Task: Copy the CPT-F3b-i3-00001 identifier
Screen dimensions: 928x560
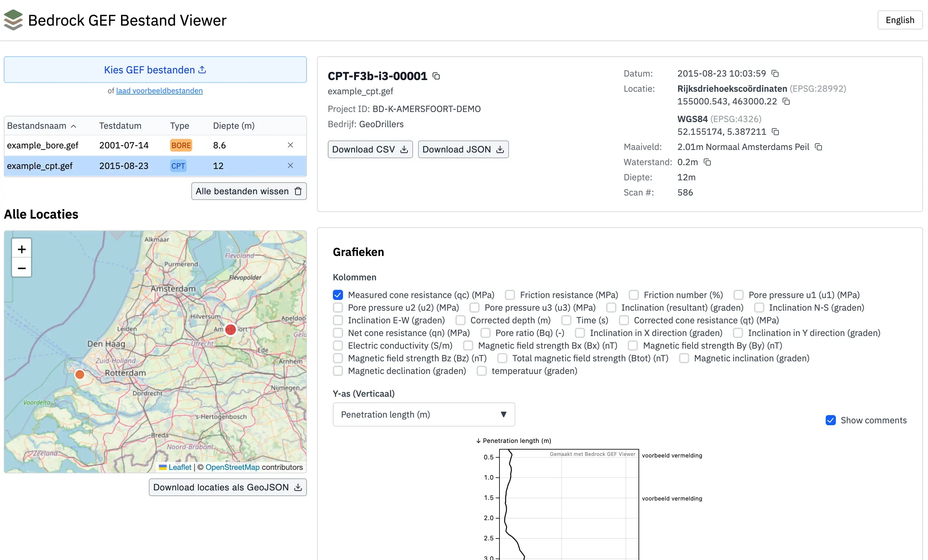Action: (436, 76)
